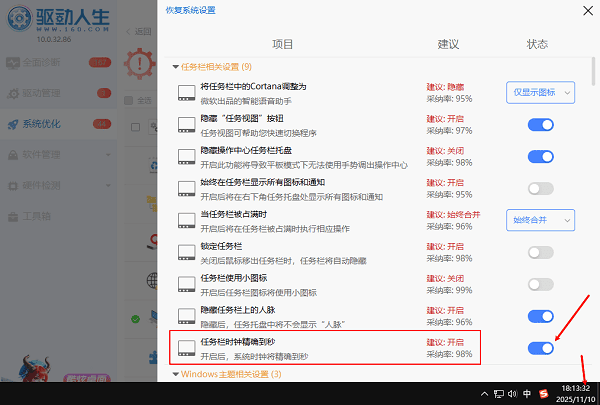
Task: Click the 状态 column header
Action: (x=537, y=44)
